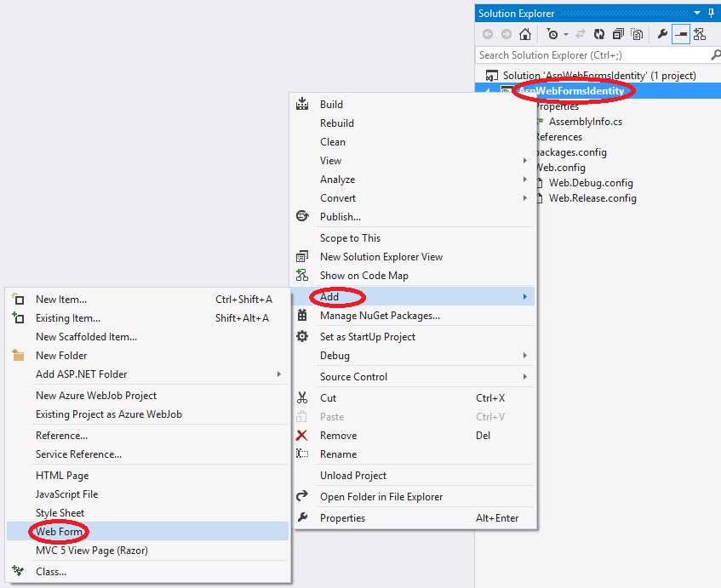Click the New Item icon in Add submenu

pos(18,299)
